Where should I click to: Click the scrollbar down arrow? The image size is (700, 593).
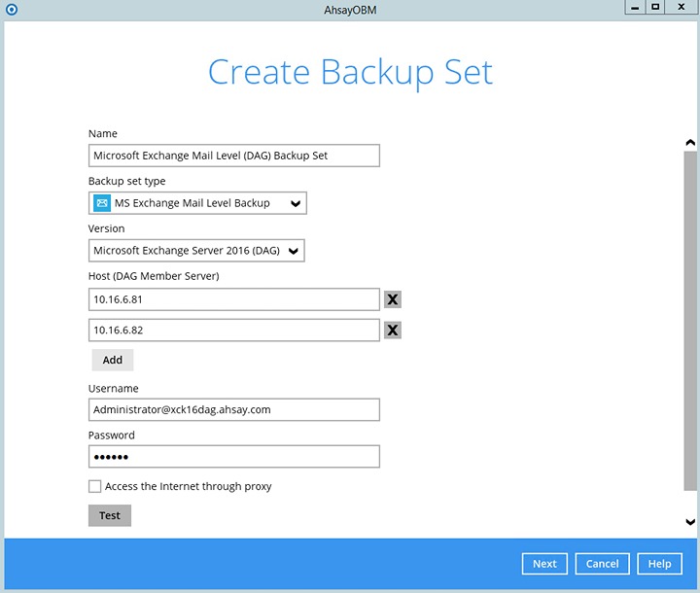point(690,522)
